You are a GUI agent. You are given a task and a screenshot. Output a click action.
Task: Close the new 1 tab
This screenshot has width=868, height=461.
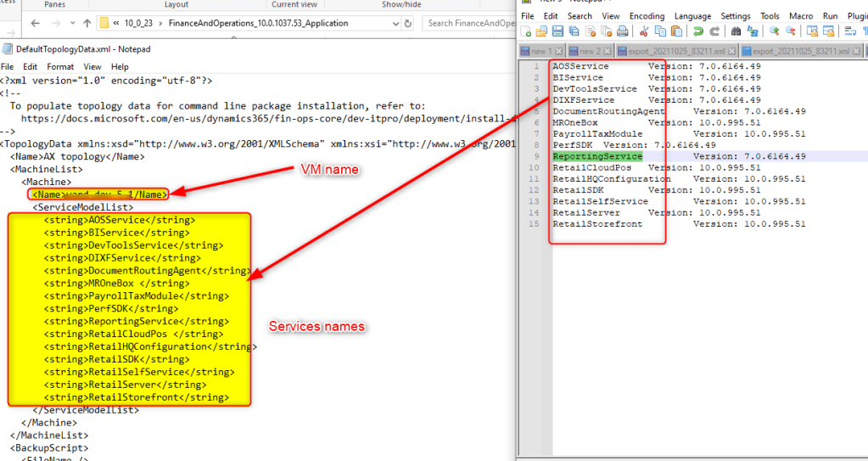[557, 52]
